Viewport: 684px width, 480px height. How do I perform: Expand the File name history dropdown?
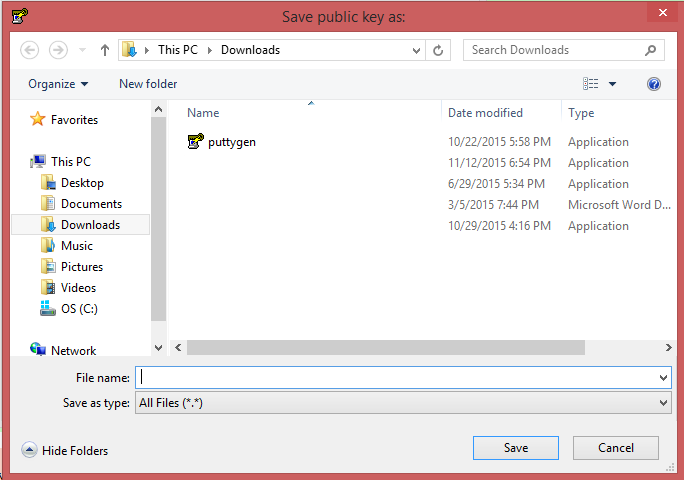pos(664,378)
